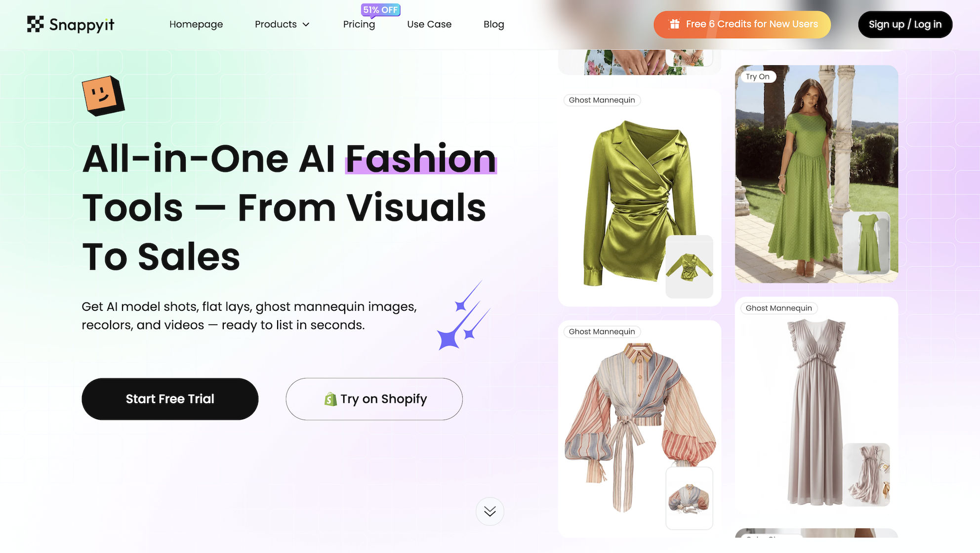980x553 pixels.
Task: Click Sign up / Log in button
Action: pos(905,24)
